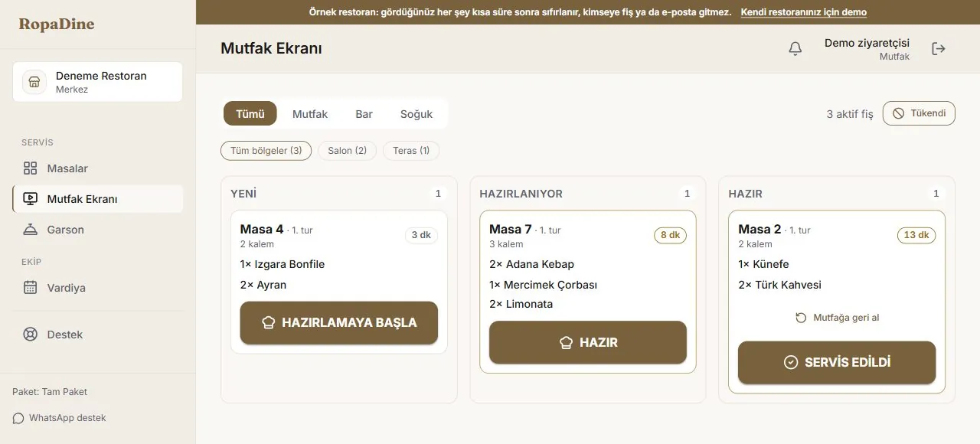The image size is (980, 444).
Task: Click the 13 dk timer badge
Action: pos(916,235)
